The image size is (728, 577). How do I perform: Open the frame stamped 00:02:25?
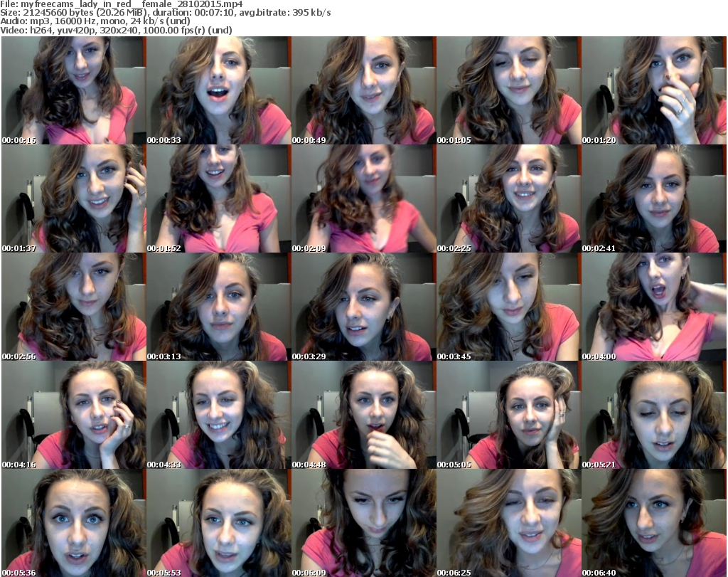click(x=509, y=198)
